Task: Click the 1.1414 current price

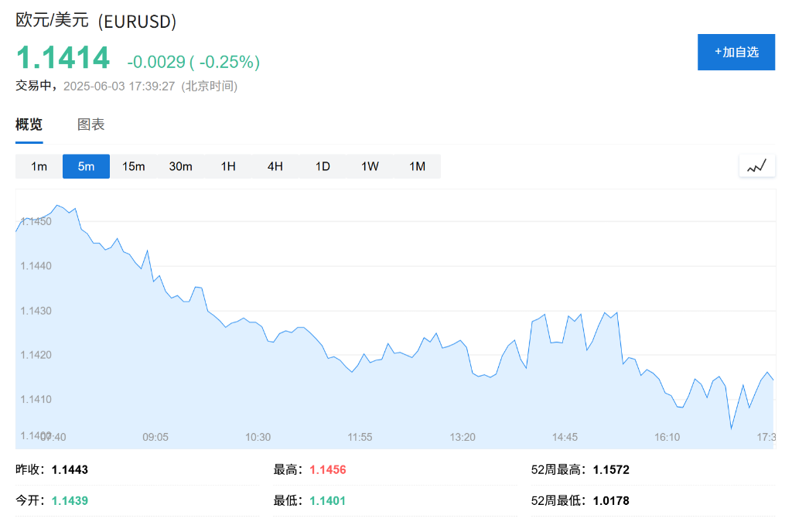Action: [63, 59]
